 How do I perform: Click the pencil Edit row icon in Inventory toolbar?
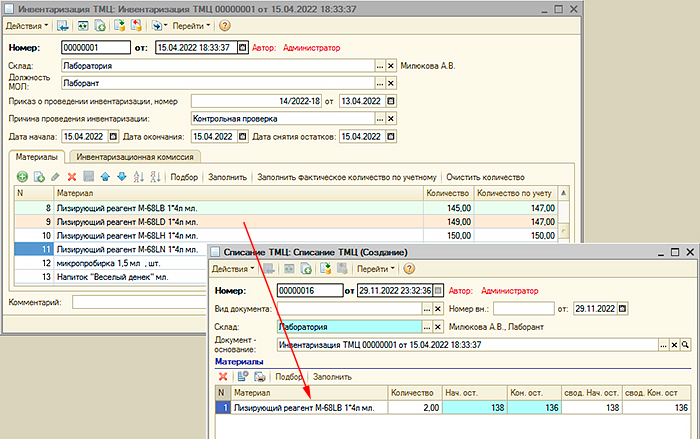point(56,176)
